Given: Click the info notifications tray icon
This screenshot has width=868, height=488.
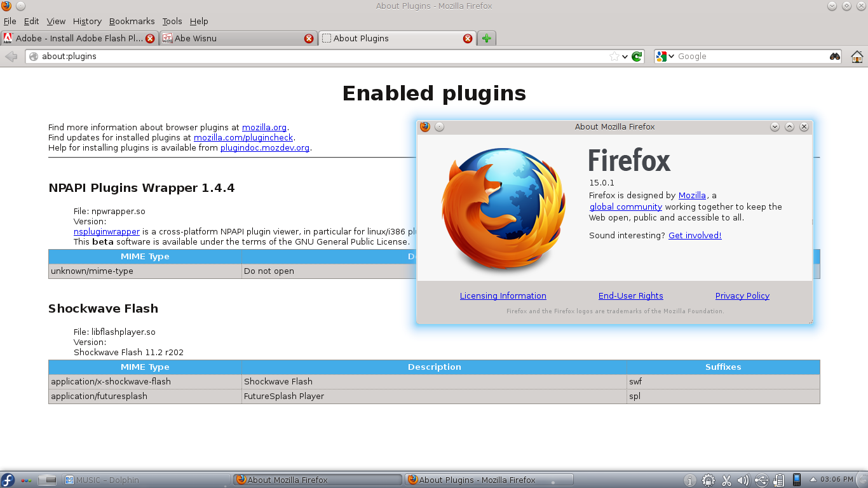Looking at the screenshot, I should pyautogui.click(x=691, y=480).
